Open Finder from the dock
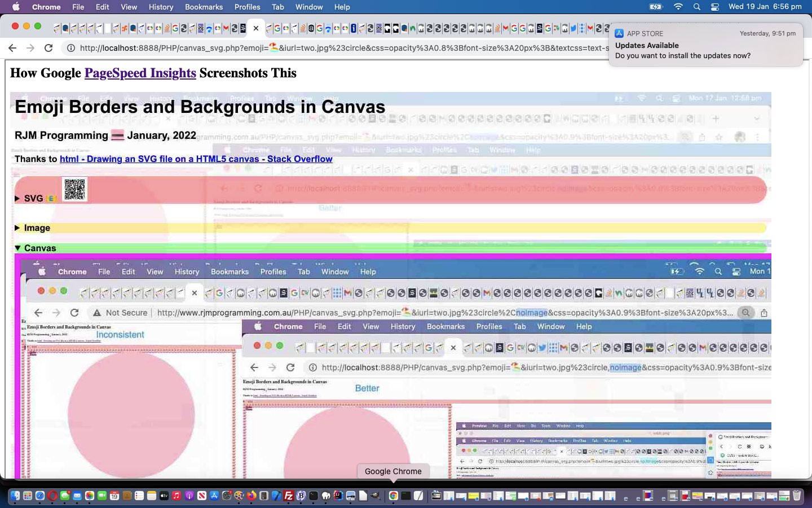Image resolution: width=812 pixels, height=508 pixels. [15, 496]
